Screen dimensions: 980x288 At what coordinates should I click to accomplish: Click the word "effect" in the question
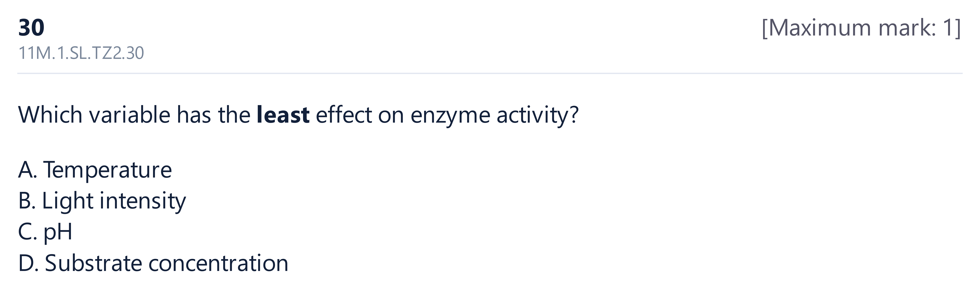[343, 114]
